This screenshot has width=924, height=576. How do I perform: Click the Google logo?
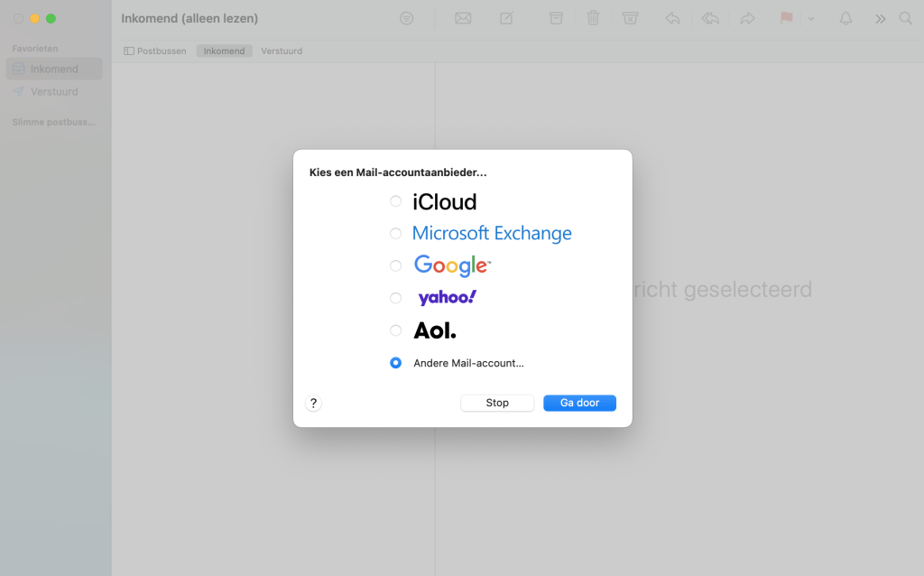coord(452,266)
